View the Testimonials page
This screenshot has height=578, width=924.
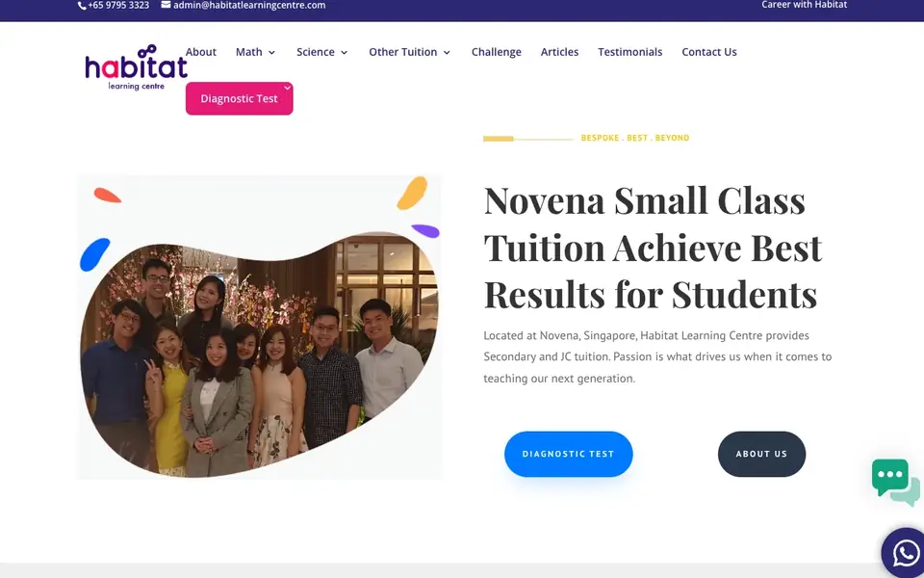tap(629, 52)
